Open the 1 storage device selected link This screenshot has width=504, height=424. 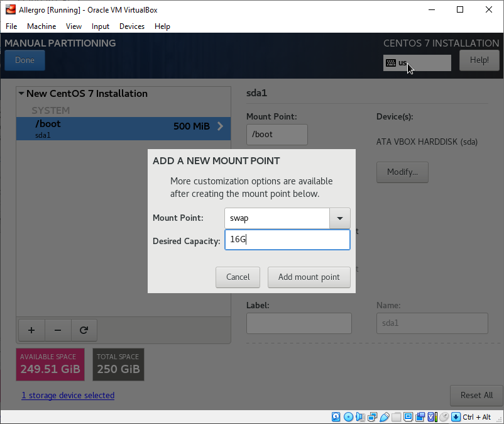pyautogui.click(x=68, y=395)
